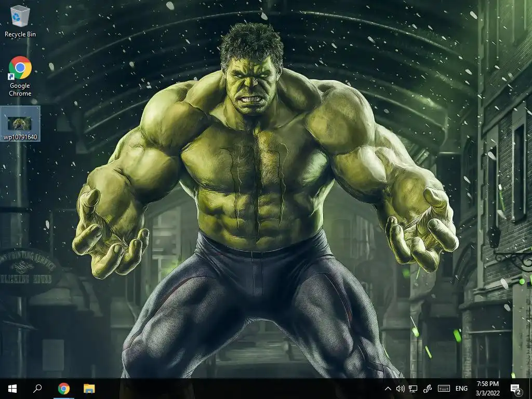
Task: Open network status tray icon
Action: (413, 389)
